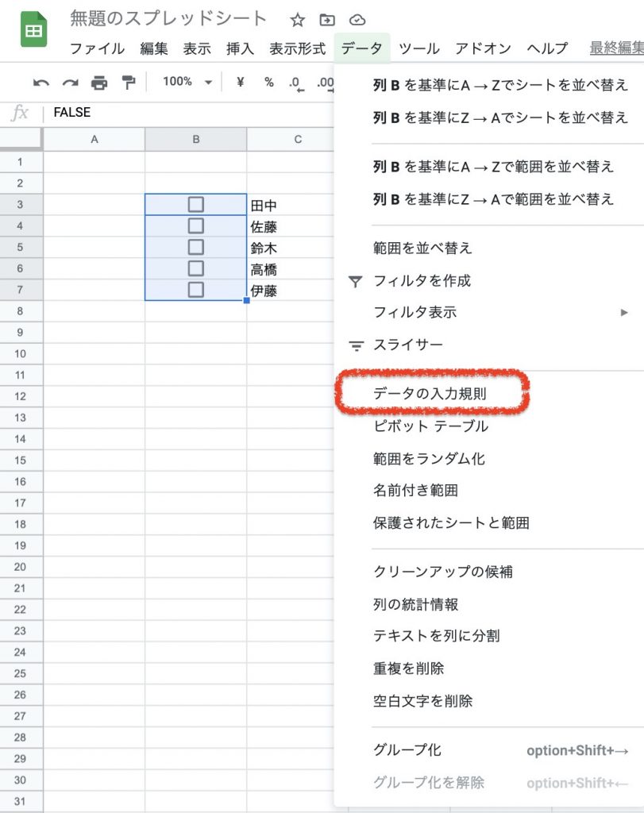This screenshot has height=813, width=644.
Task: Tick the checkbox next to 田中
Action: (195, 205)
